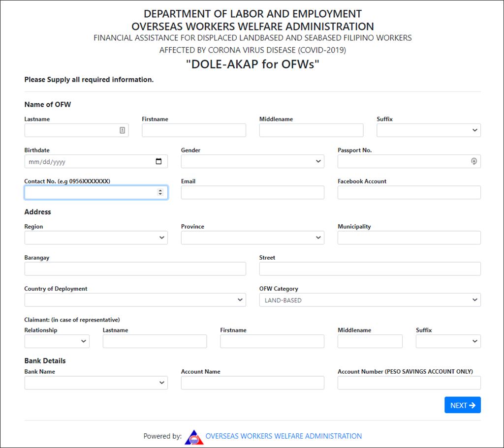Open the Birthdate calendar picker icon
Image resolution: width=504 pixels, height=448 pixels.
click(158, 161)
